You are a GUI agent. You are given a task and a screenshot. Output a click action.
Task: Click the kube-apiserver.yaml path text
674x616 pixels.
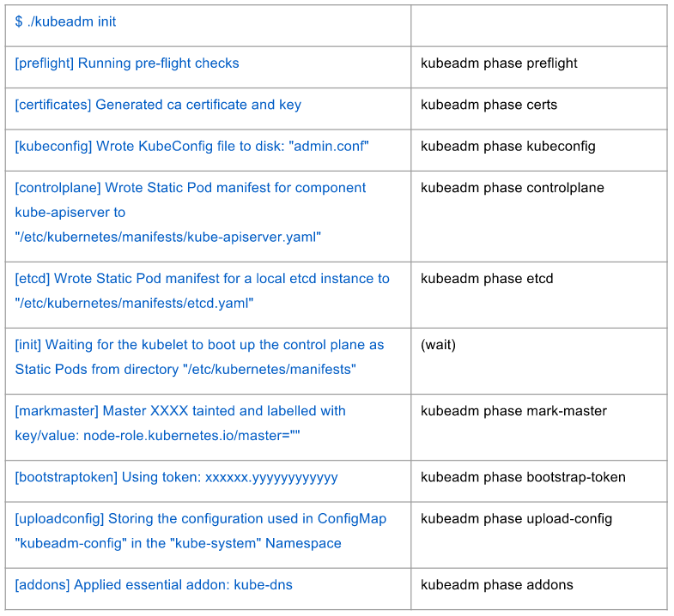click(x=168, y=237)
